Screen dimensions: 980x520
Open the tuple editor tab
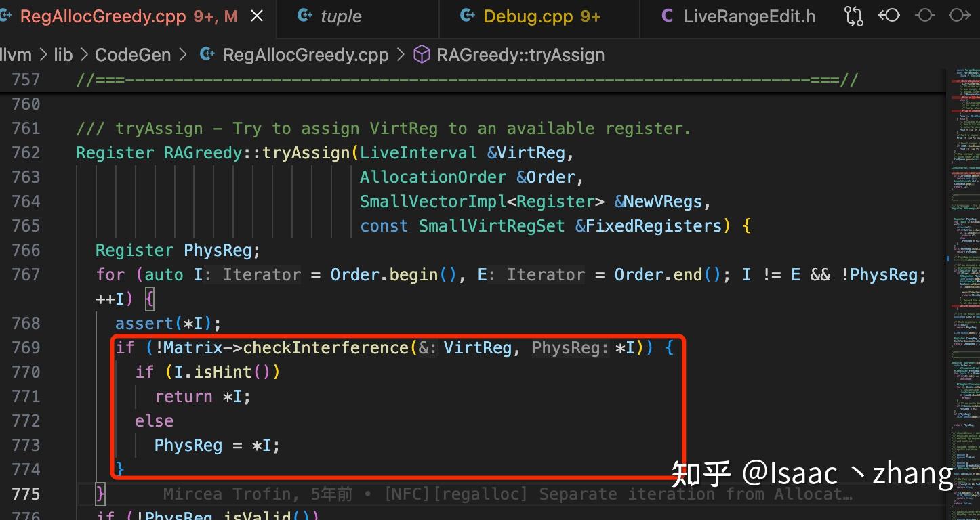(341, 16)
